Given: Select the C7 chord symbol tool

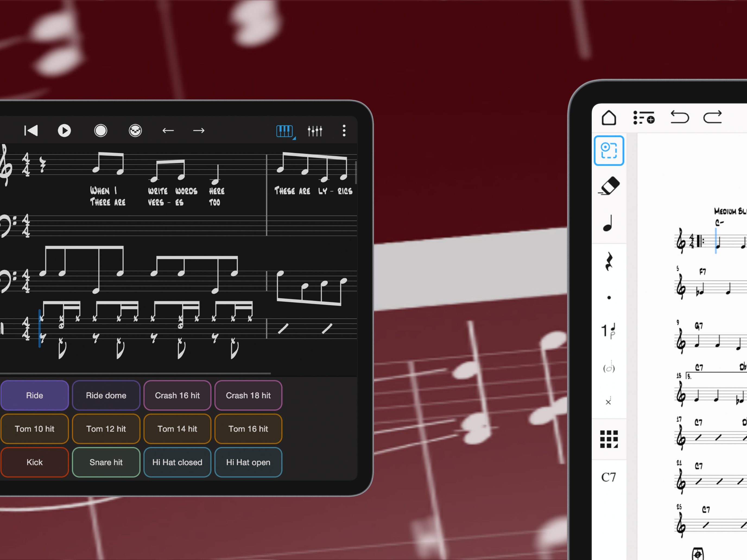Looking at the screenshot, I should pos(609,477).
